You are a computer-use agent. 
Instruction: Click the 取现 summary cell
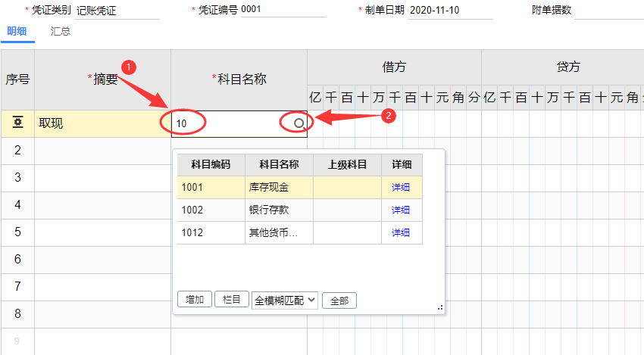pos(103,123)
